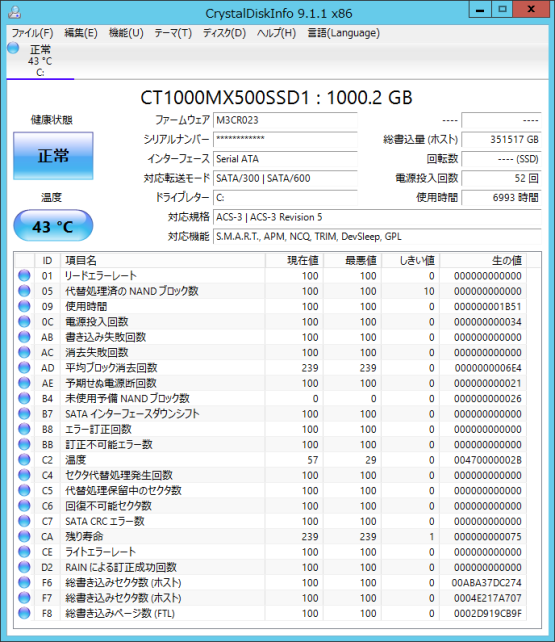Click the status orb in row CE ライトエラーレート
Screen dimensions: 555x642
pos(24,552)
